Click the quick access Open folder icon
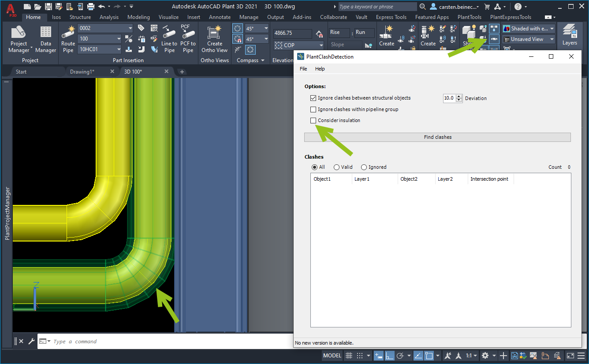 (38, 6)
